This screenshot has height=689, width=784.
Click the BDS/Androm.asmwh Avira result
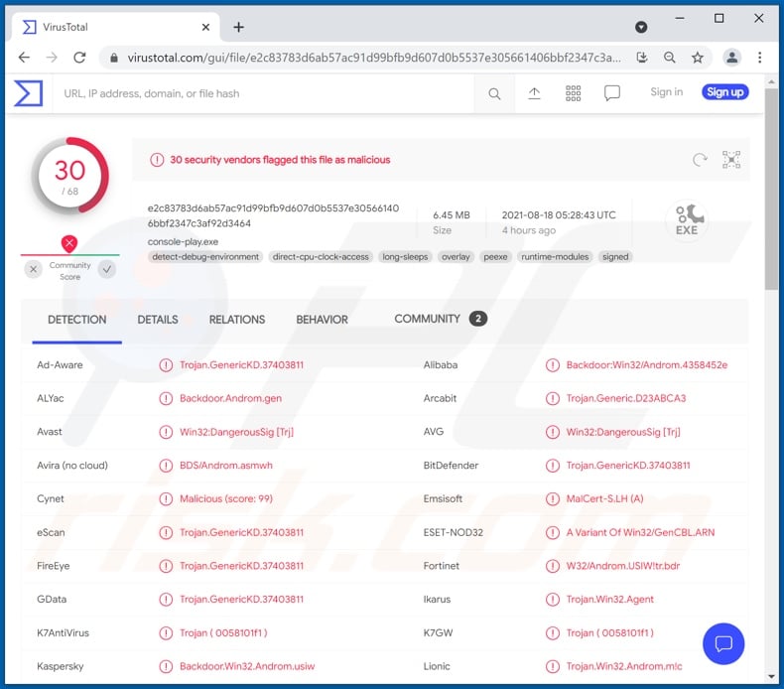(x=226, y=466)
